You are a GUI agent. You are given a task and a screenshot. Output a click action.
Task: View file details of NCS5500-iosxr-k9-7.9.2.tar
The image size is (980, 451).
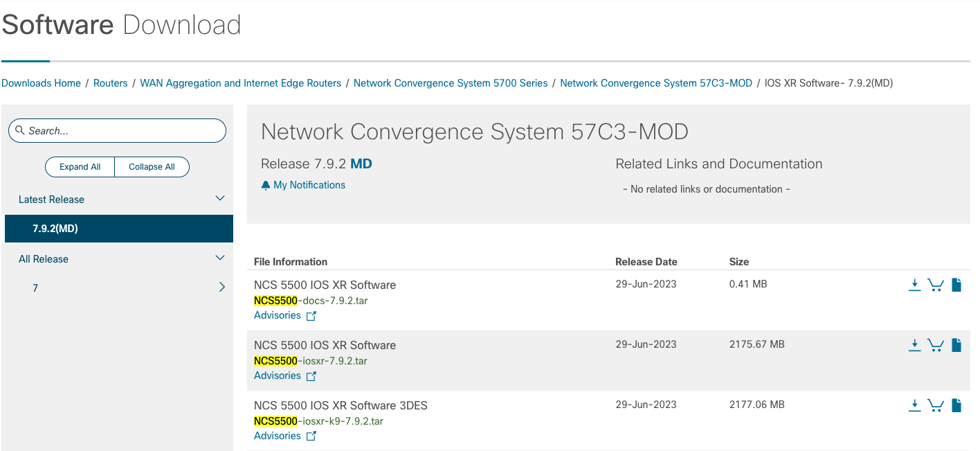pyautogui.click(x=956, y=405)
